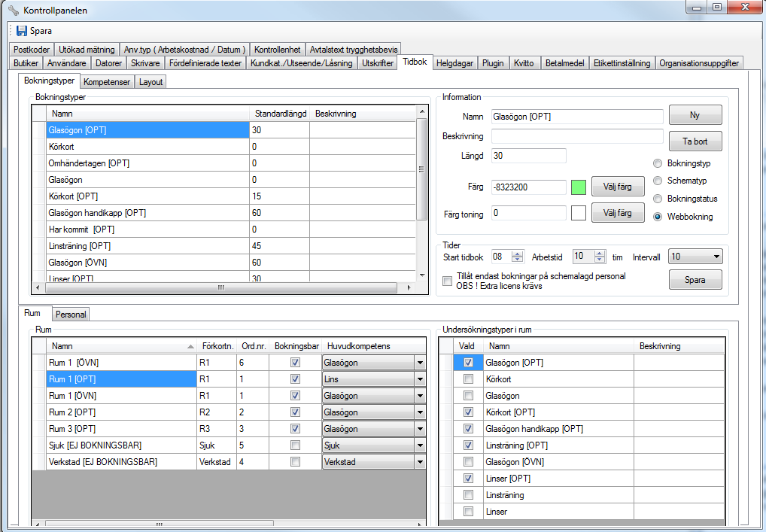Click the Beskrivning input field
Viewport: 766px width, 532px height.
pyautogui.click(x=577, y=136)
